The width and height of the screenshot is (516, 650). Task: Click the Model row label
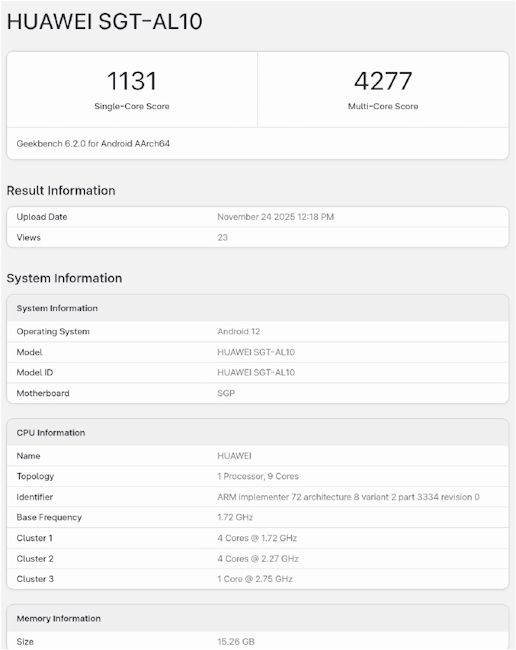29,352
